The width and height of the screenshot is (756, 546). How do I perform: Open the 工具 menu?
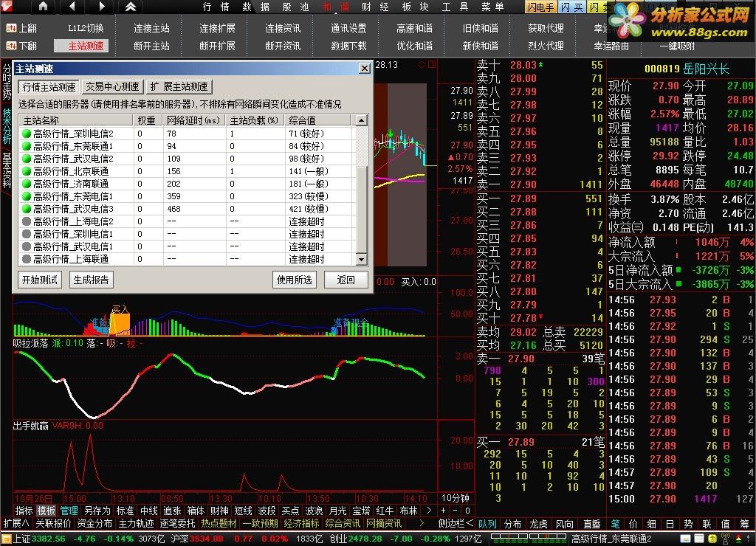(455, 7)
